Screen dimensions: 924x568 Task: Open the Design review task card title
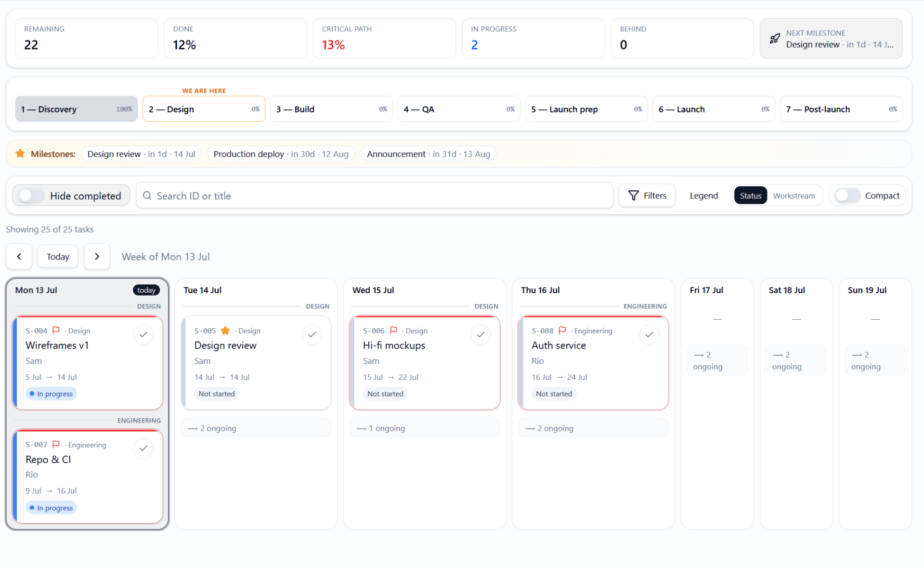225,345
